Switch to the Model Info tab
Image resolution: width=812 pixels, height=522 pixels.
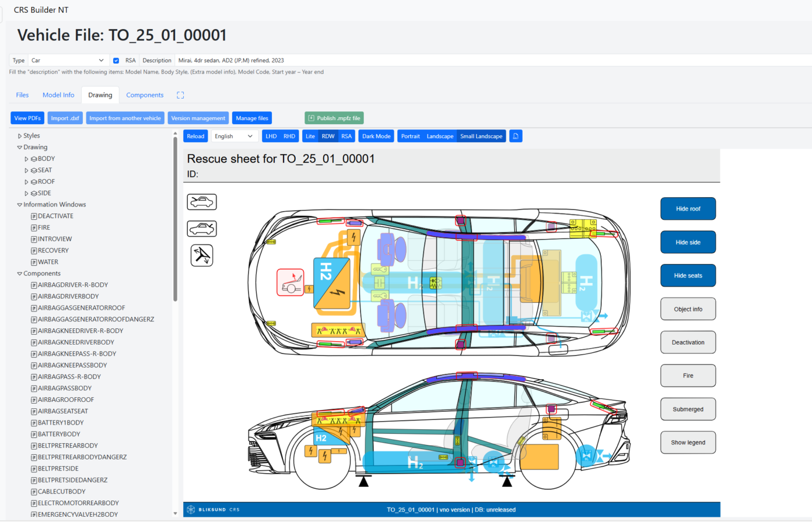point(58,95)
